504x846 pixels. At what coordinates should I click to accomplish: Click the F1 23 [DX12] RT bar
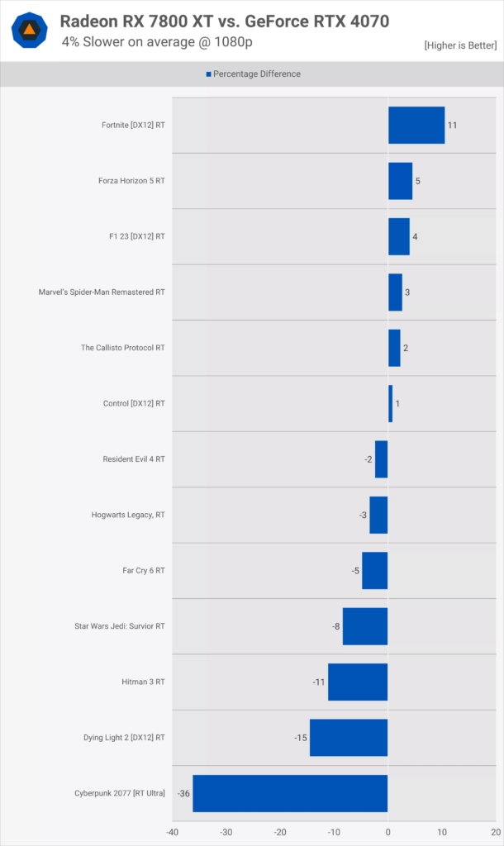coord(399,236)
